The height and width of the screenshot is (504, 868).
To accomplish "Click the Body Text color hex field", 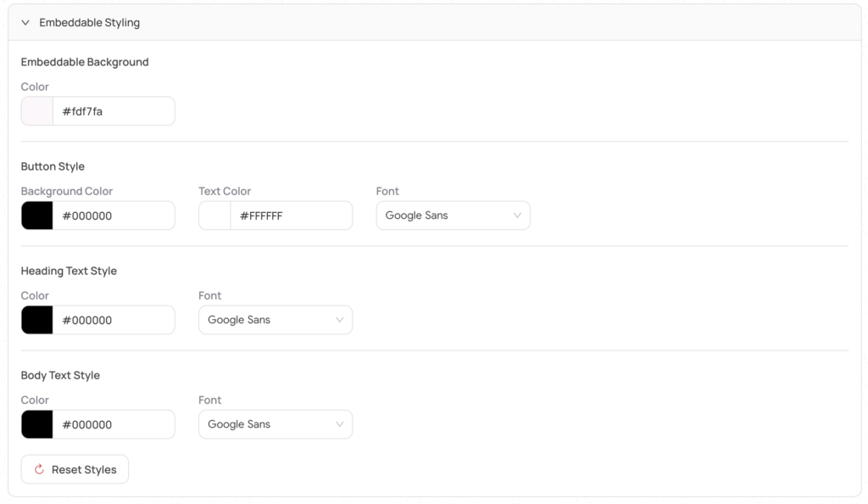I will (x=113, y=424).
